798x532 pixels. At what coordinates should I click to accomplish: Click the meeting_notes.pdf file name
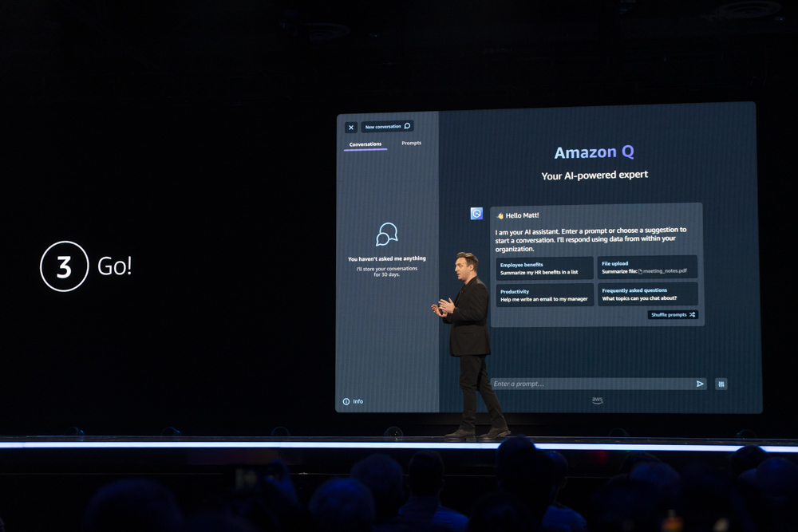click(x=665, y=271)
